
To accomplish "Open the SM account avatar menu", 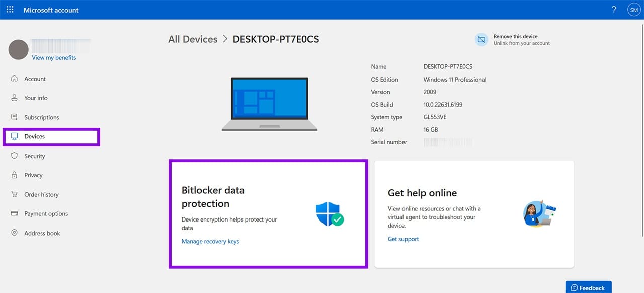I will coord(633,10).
